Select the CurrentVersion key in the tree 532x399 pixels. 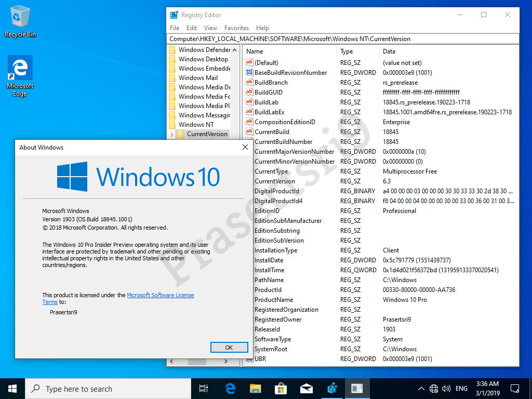(207, 134)
